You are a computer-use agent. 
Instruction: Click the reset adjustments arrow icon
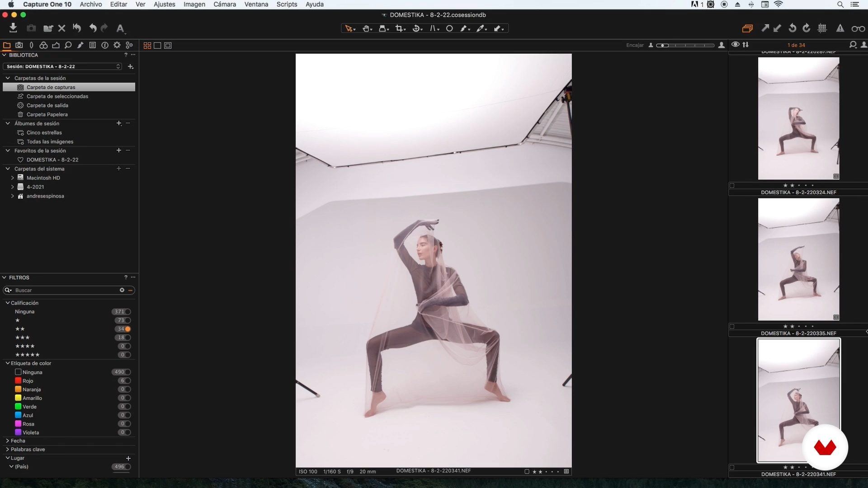(77, 28)
